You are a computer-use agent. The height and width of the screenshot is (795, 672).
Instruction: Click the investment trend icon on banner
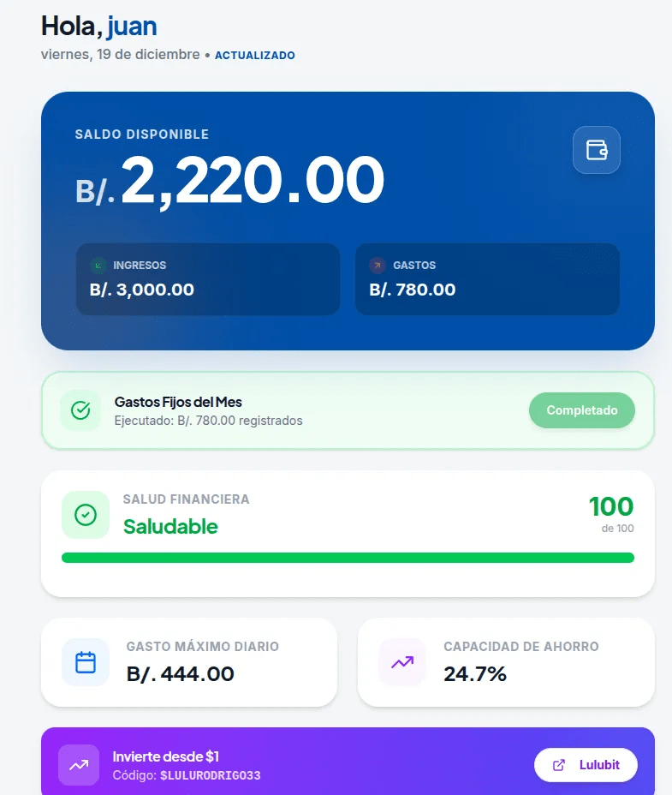(x=79, y=765)
